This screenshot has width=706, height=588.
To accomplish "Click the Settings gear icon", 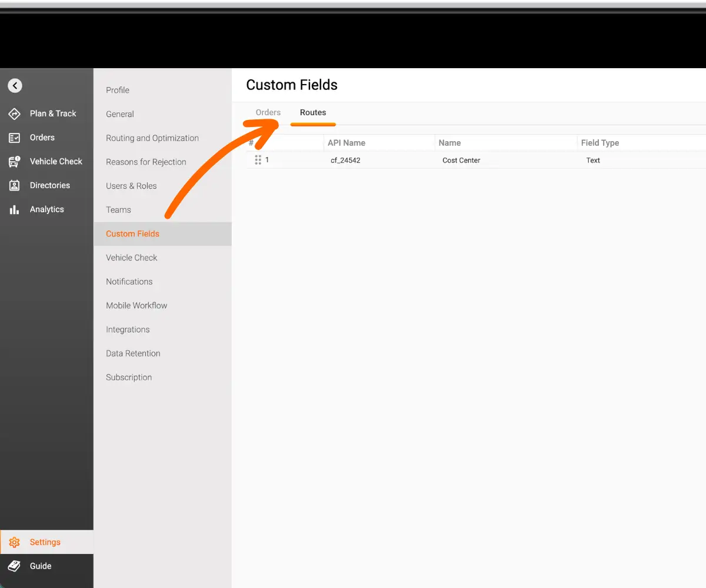I will click(15, 542).
